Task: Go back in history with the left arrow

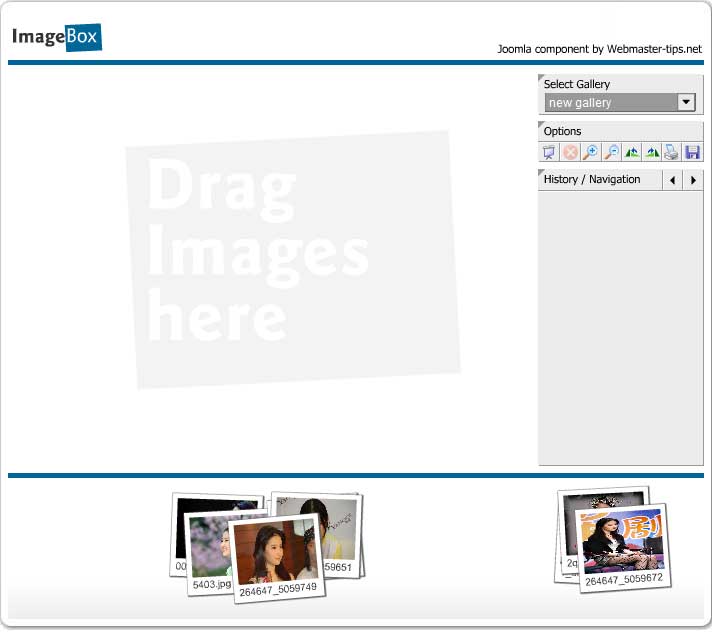Action: click(672, 180)
